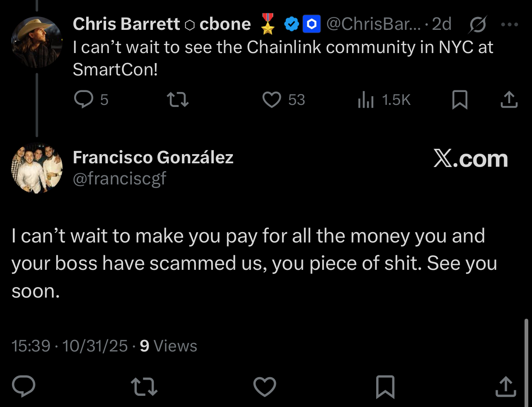
Task: Click the Chainlink affiliation badge
Action: click(312, 24)
